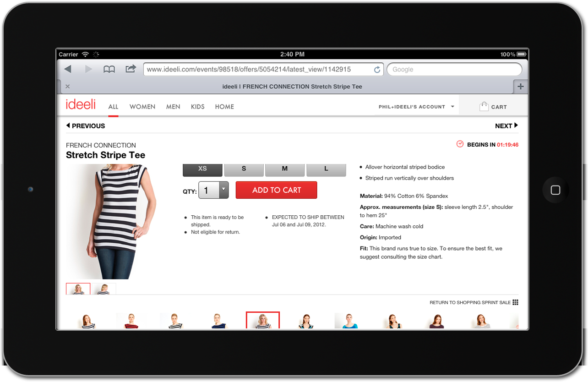
Task: Open the Kids category
Action: click(x=197, y=107)
